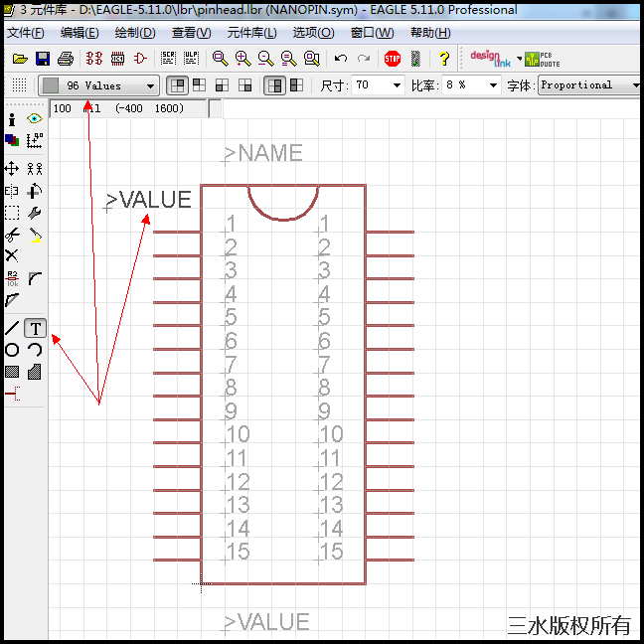Save the library with the floppy icon

tap(43, 59)
